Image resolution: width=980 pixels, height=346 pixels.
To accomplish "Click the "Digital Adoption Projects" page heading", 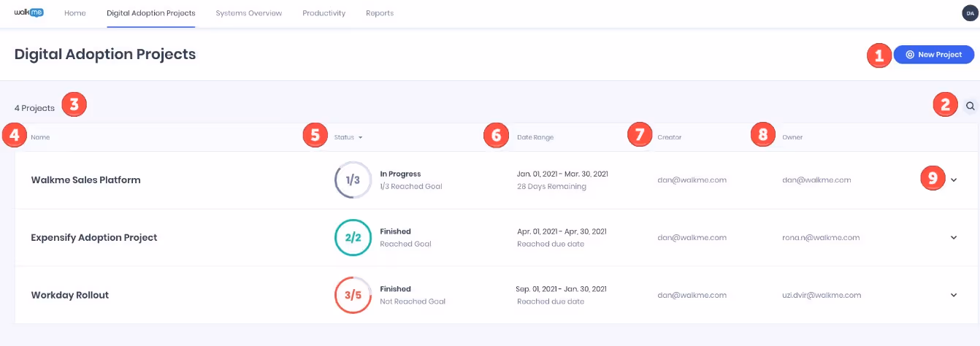I will pos(105,54).
